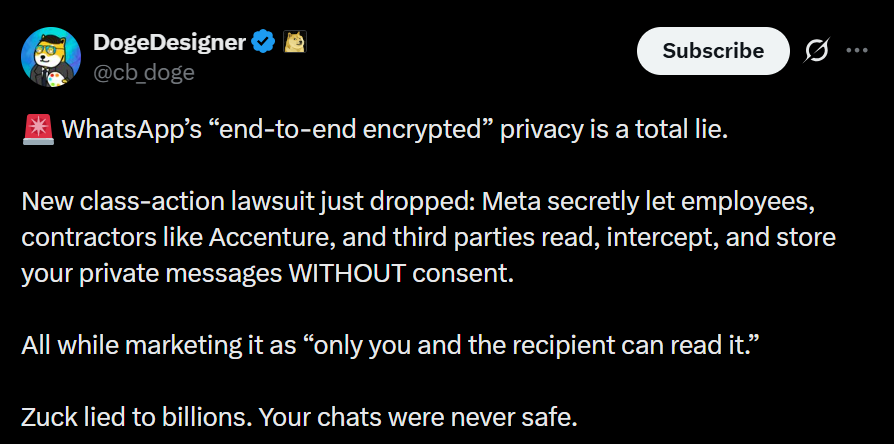894x444 pixels.
Task: Click the blue verified checkmark badge
Action: (x=263, y=42)
